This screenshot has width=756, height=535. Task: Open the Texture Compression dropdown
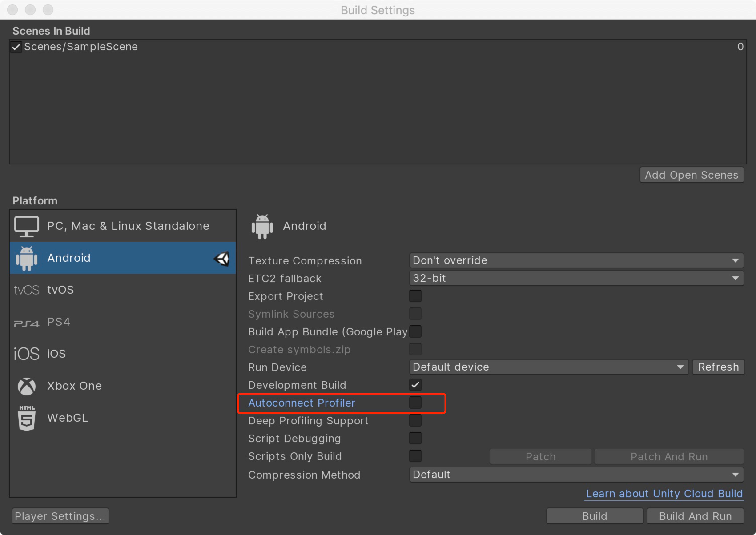(576, 260)
